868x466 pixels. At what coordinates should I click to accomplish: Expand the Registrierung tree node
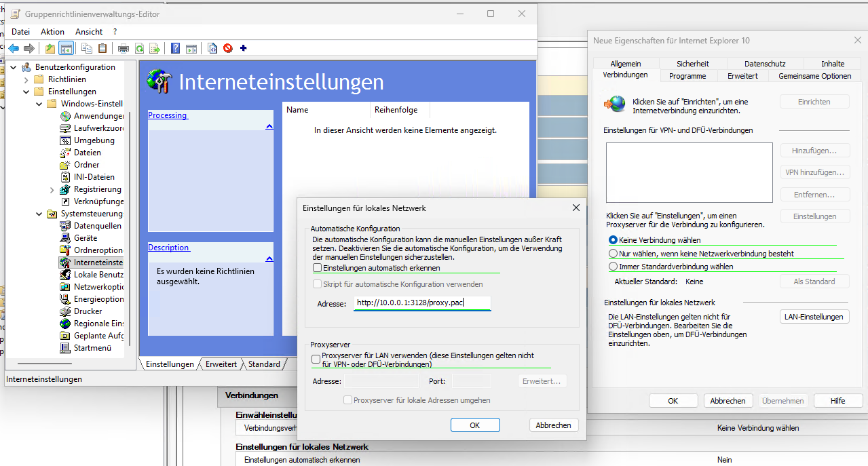point(52,190)
